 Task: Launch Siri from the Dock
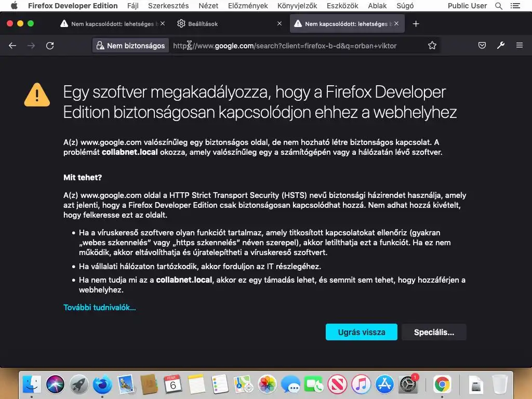click(55, 384)
